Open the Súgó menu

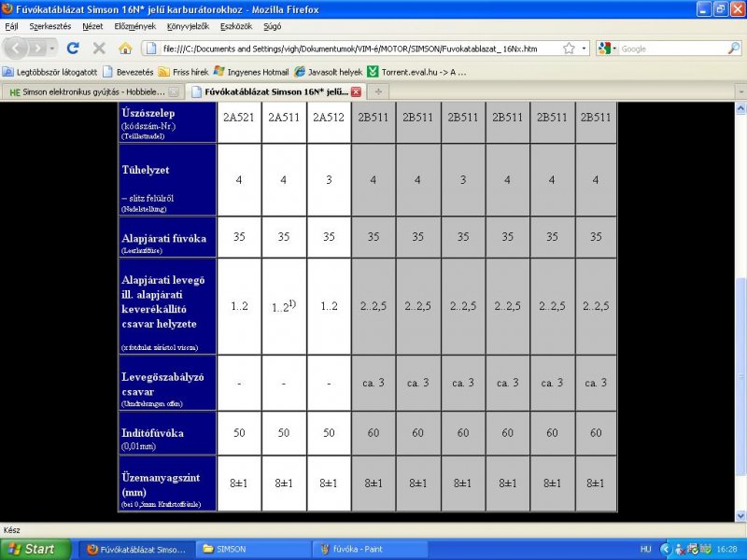click(x=272, y=26)
